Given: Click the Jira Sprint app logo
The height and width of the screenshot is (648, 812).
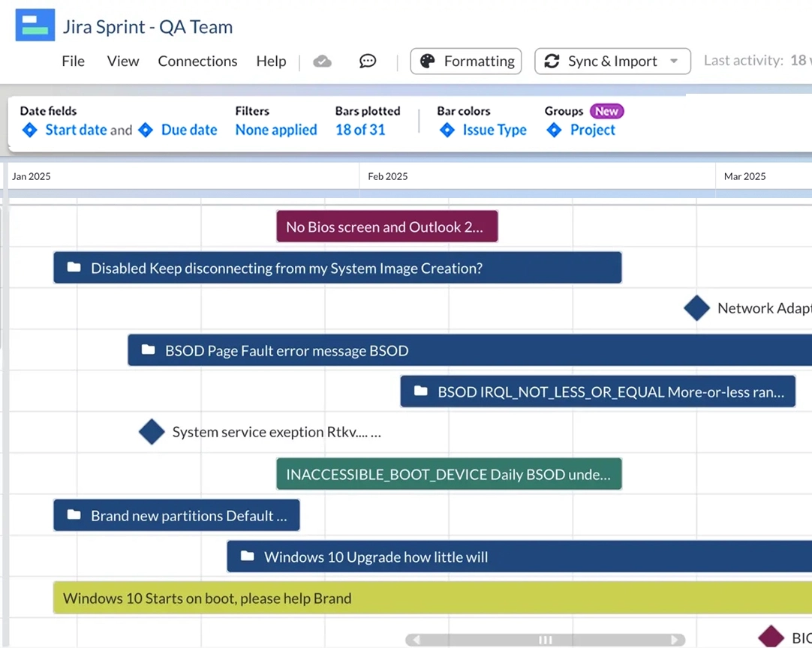Looking at the screenshot, I should coord(35,25).
